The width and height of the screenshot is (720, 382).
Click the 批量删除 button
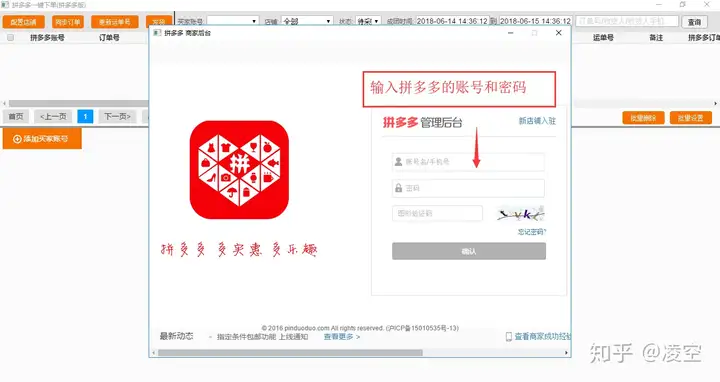[643, 118]
